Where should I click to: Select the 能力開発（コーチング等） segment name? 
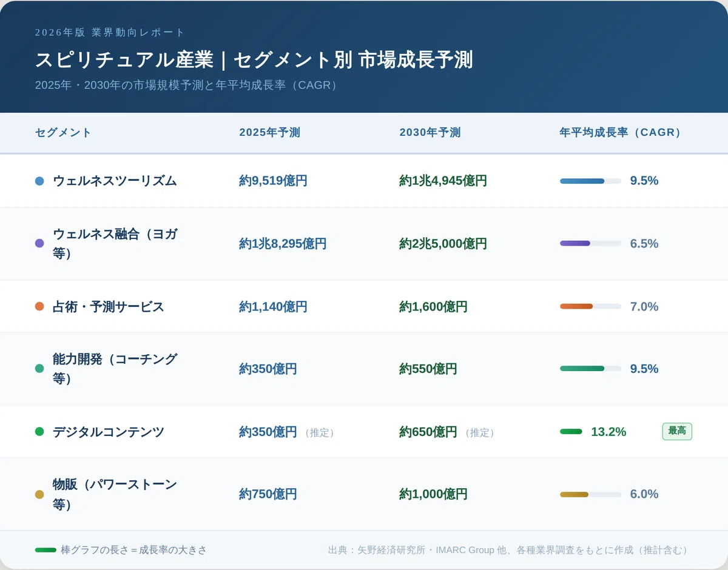click(x=115, y=368)
